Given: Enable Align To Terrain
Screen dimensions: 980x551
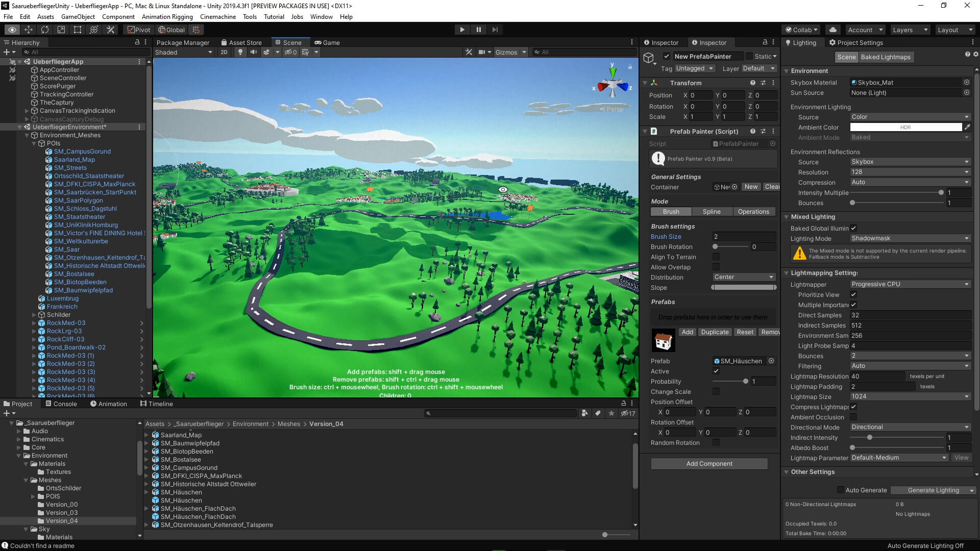Looking at the screenshot, I should (x=716, y=257).
